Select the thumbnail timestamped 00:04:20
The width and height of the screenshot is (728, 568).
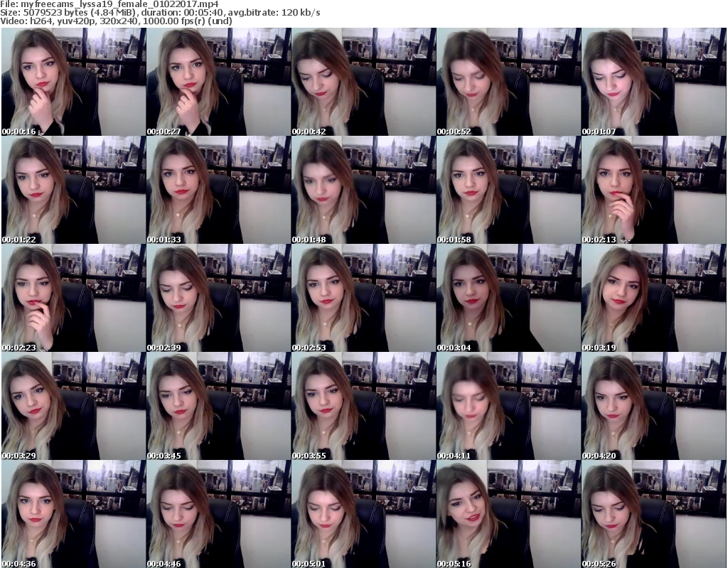tap(654, 407)
